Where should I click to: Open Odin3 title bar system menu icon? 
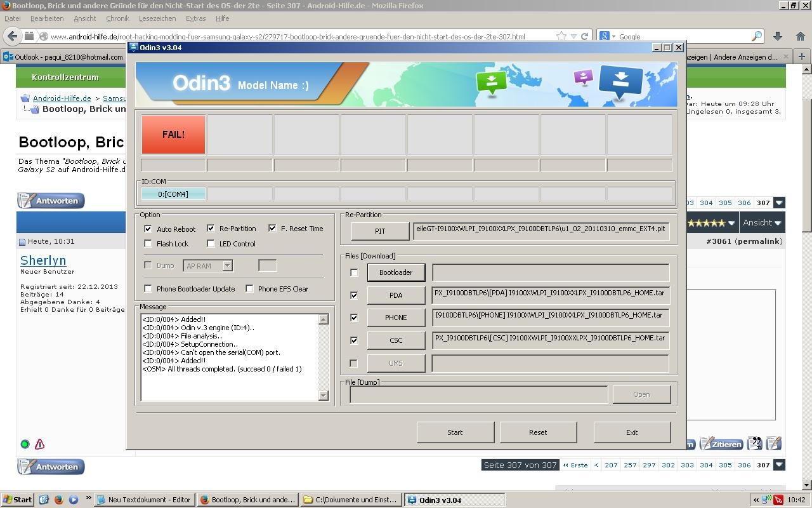133,47
